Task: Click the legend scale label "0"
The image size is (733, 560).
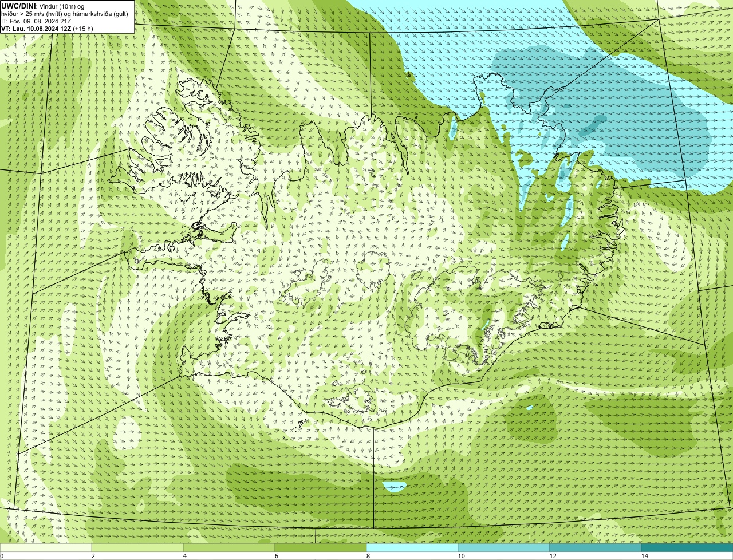Action: click(2, 556)
